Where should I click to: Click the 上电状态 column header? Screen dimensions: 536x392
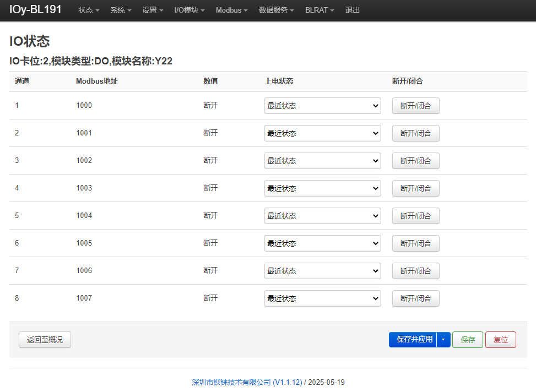(279, 81)
